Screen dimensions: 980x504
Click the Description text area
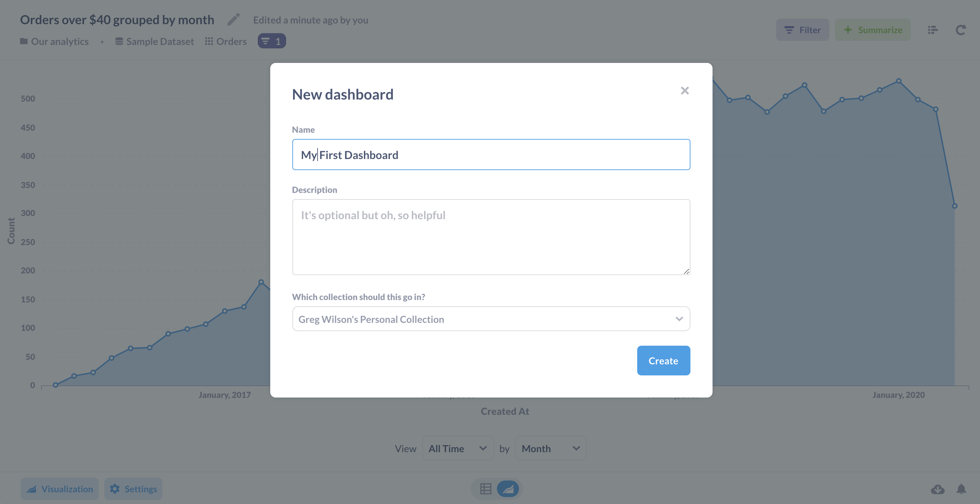[491, 237]
